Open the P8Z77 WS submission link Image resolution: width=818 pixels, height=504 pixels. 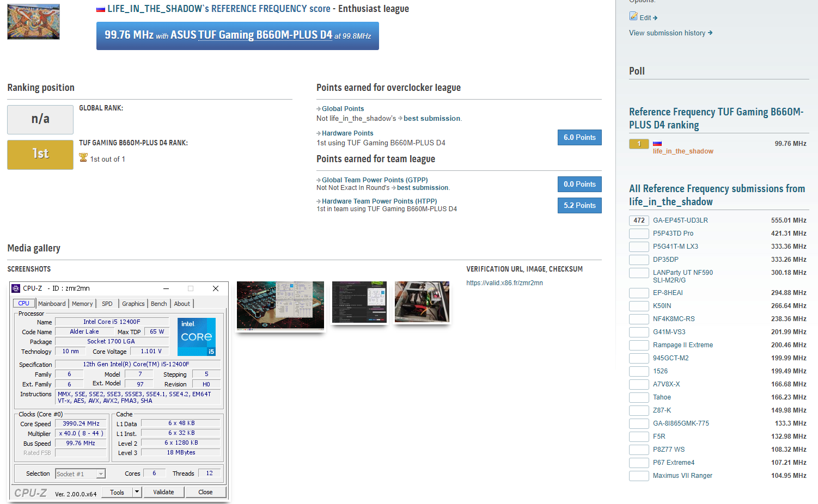(669, 450)
